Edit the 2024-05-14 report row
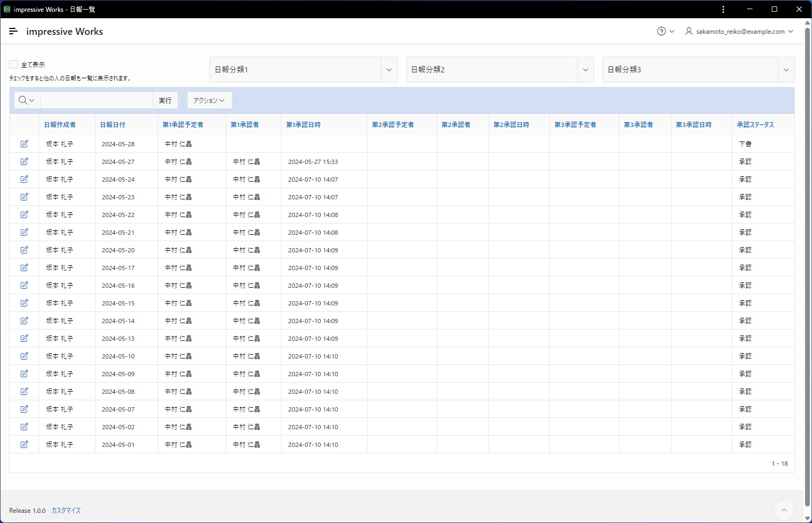 coord(24,320)
